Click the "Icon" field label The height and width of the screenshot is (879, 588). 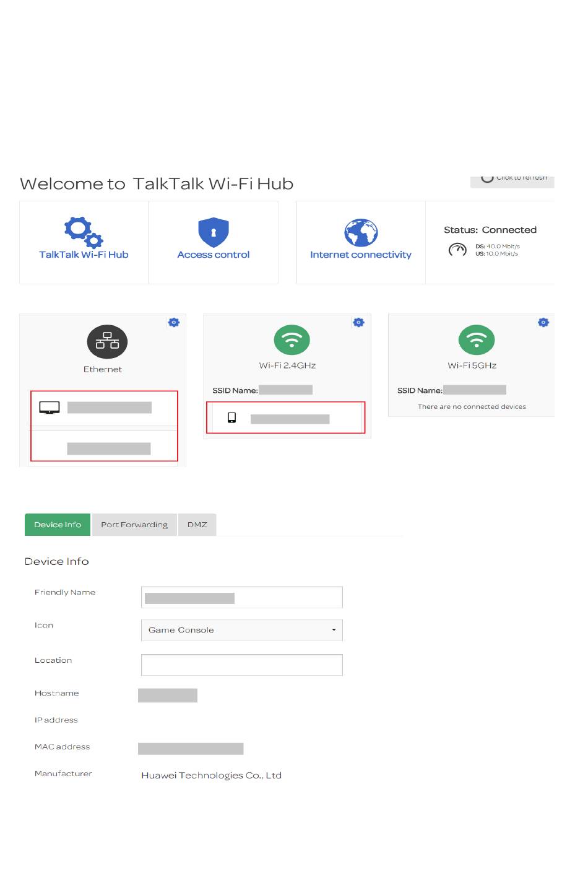pos(44,626)
